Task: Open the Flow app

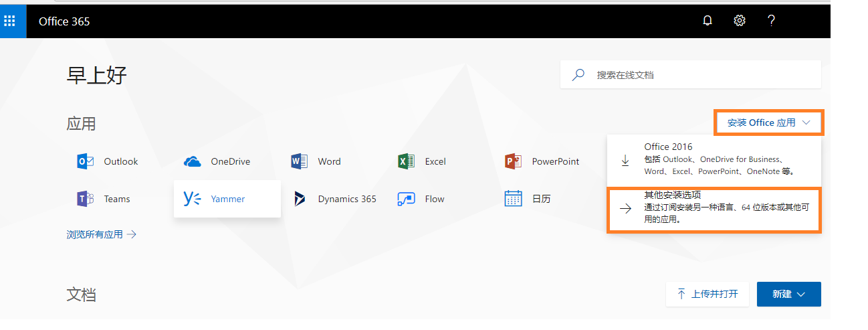Action: pyautogui.click(x=421, y=199)
